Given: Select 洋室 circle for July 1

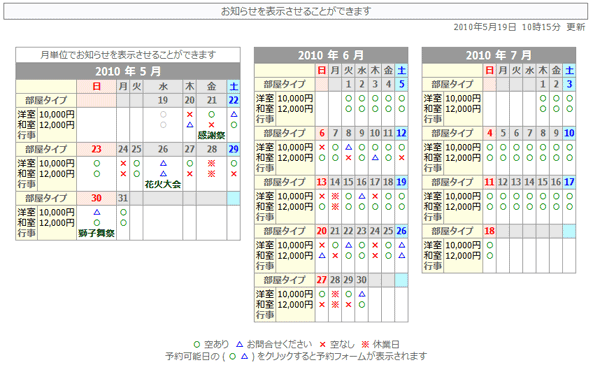Looking at the screenshot, I should pyautogui.click(x=543, y=98).
